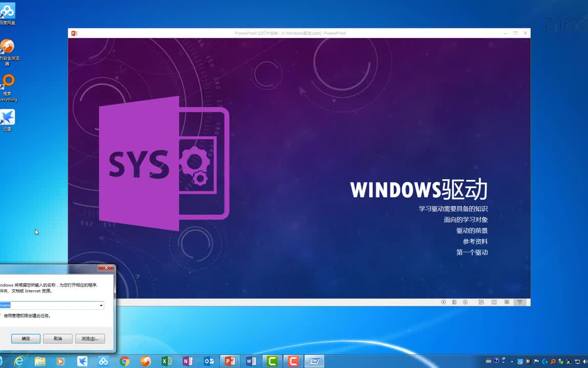Click the 取消 button in Run dialog

[x=58, y=338]
